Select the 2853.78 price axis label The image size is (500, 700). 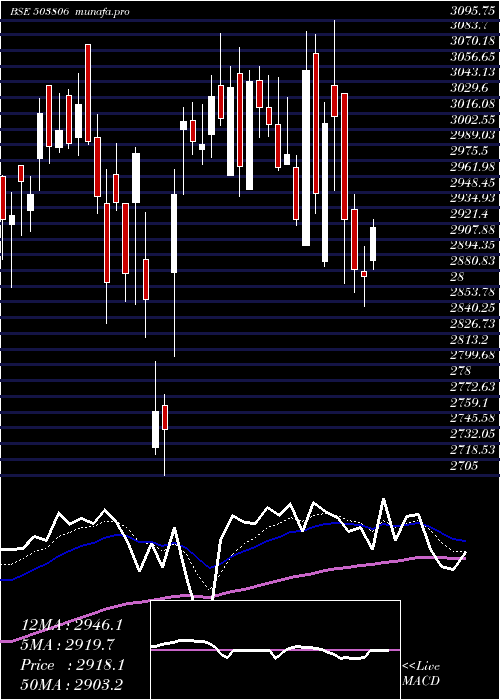coord(473,292)
